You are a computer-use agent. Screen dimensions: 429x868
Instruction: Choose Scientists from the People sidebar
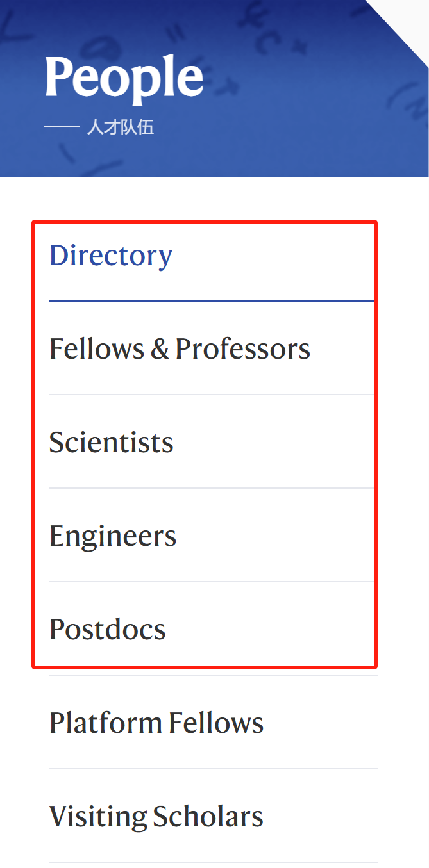[112, 443]
